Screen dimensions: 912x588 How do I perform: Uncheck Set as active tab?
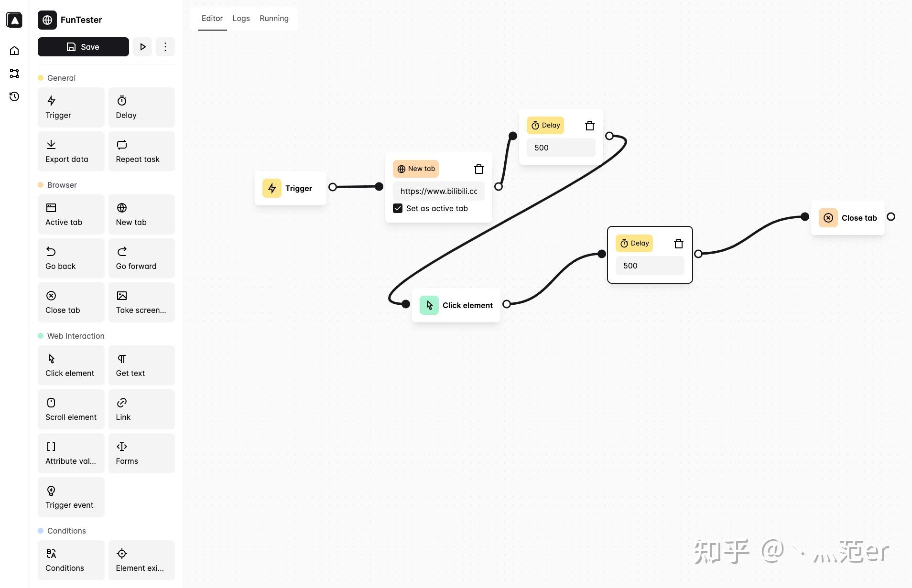398,208
